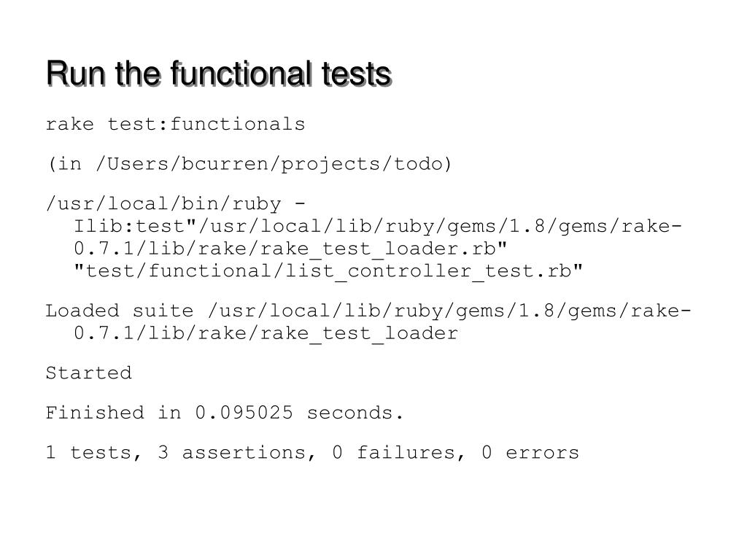Viewport: 747px width, 560px height.
Task: Click the '0.7.1/lib/rake/rake_test_loader.rb' line
Action: coord(290,249)
